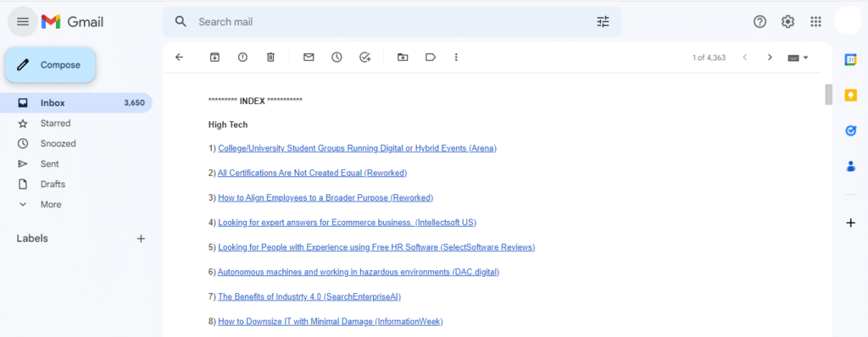Open Google apps grid
Screen dimensions: 868x337
tap(815, 21)
